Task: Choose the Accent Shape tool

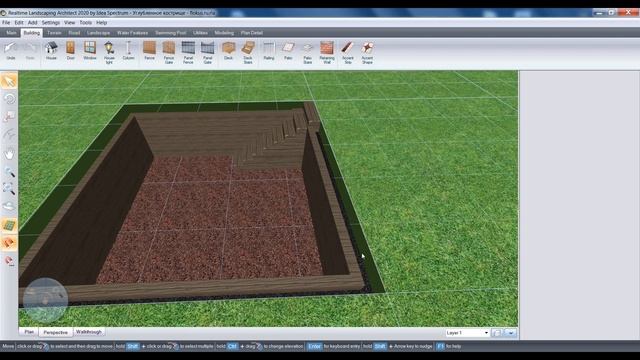Action: tap(367, 53)
